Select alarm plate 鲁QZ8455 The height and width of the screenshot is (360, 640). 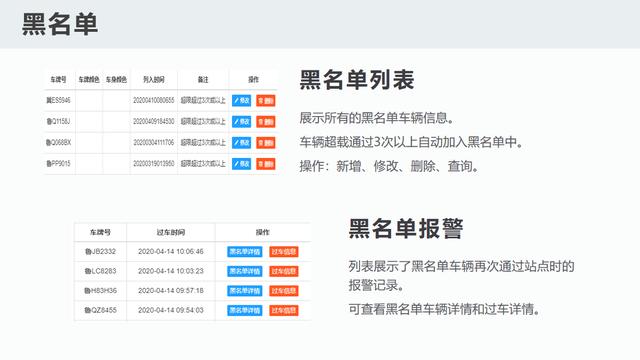[100, 311]
